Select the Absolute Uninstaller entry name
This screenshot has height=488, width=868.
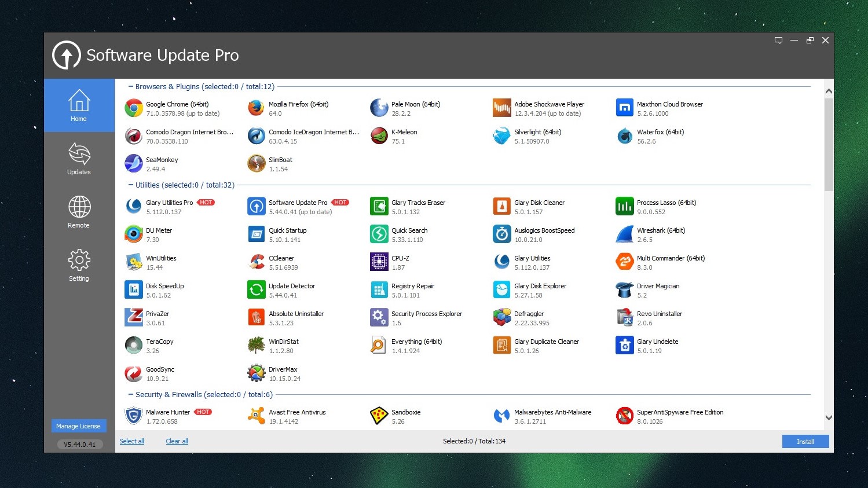(x=296, y=314)
